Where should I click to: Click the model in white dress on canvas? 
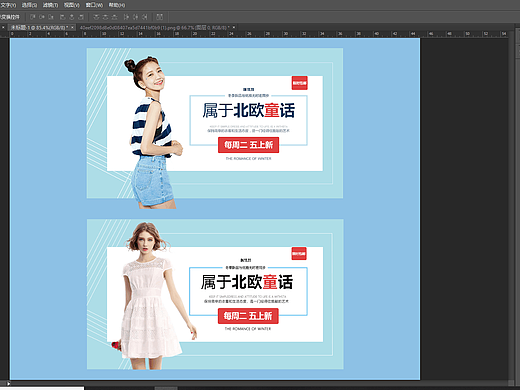click(154, 296)
